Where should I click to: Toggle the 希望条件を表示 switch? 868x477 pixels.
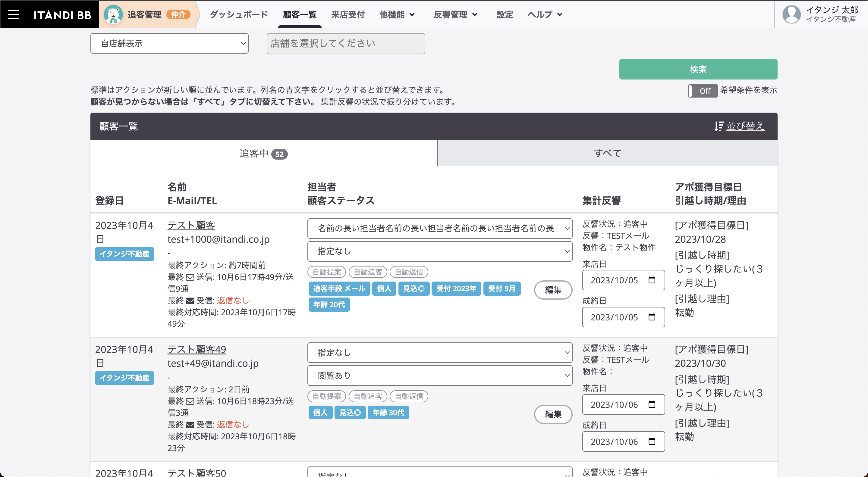(x=703, y=91)
